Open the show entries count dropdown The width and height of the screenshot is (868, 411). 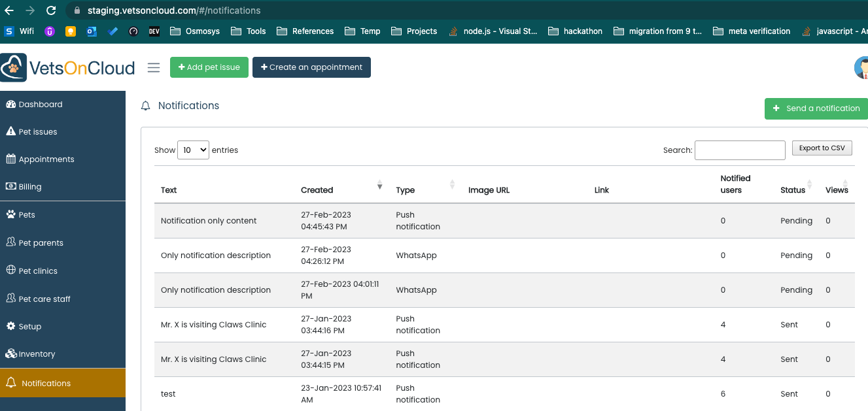194,150
